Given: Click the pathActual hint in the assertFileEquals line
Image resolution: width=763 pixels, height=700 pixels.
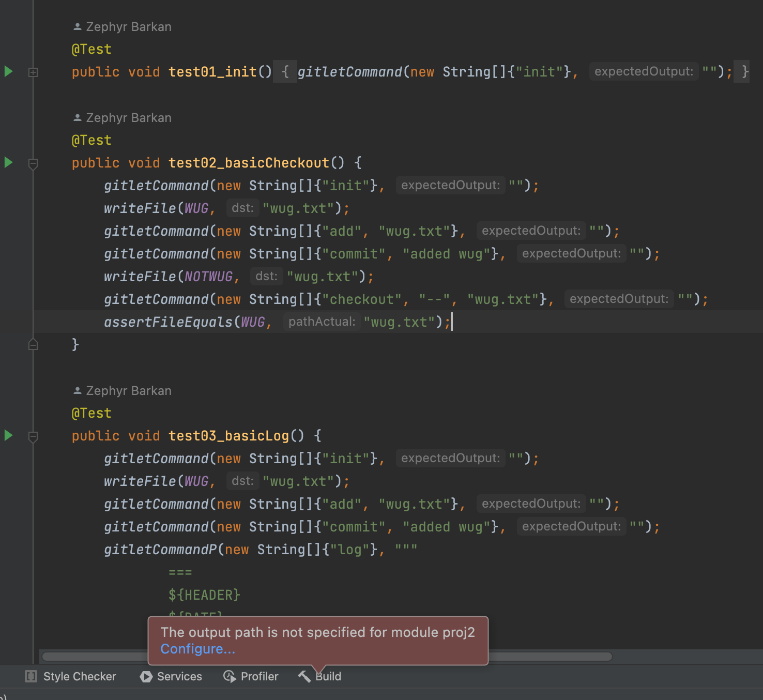Looking at the screenshot, I should click(x=322, y=322).
